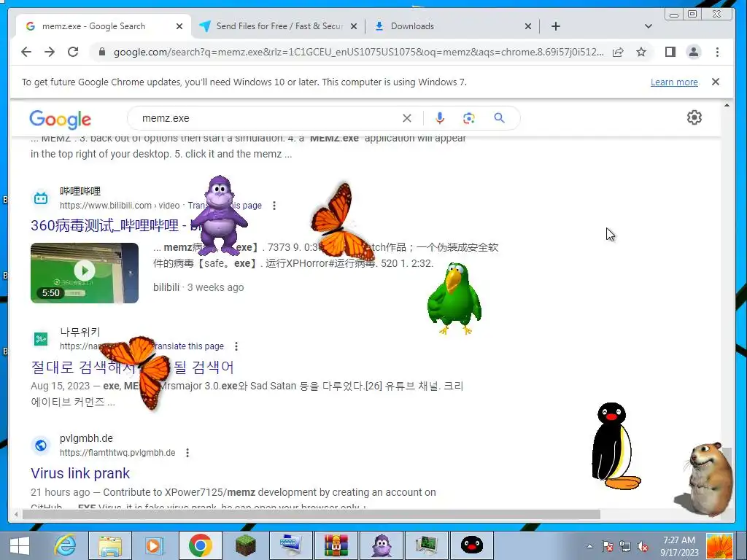
Task: Click Learn more about Chrome updates
Action: pos(674,82)
